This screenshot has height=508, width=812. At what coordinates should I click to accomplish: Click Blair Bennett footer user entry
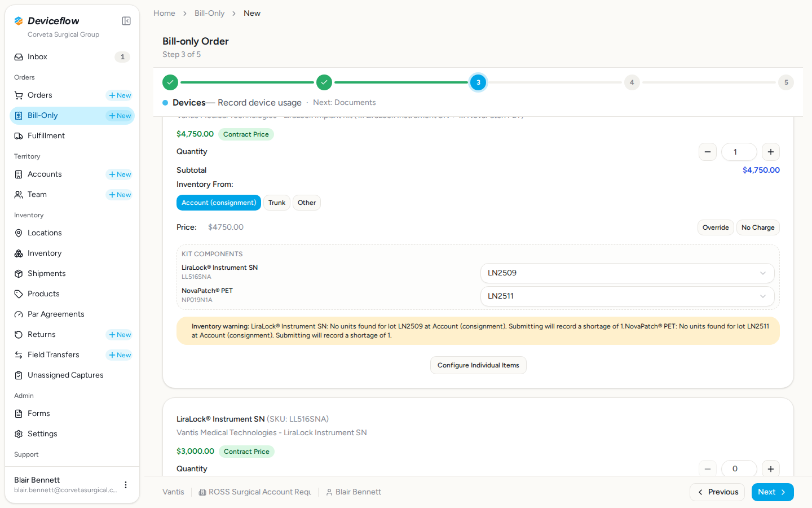(x=354, y=492)
